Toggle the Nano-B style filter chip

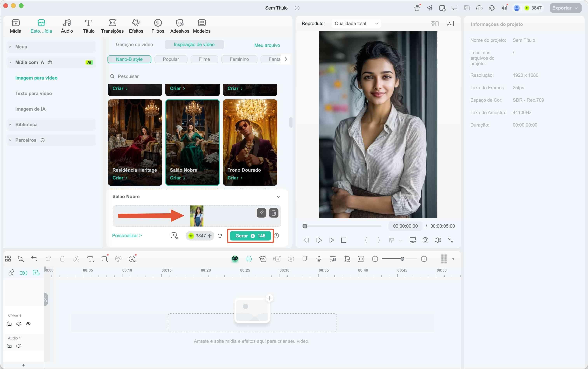pos(129,59)
